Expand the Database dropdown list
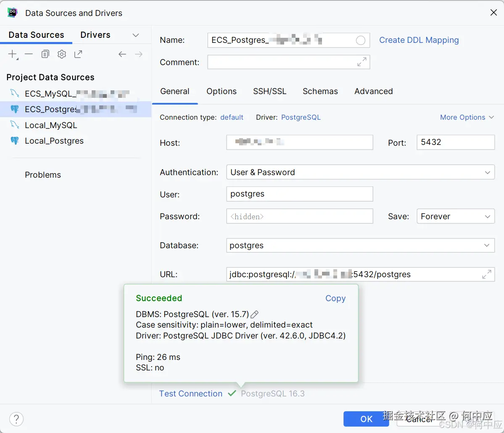504x433 pixels. pyautogui.click(x=487, y=245)
